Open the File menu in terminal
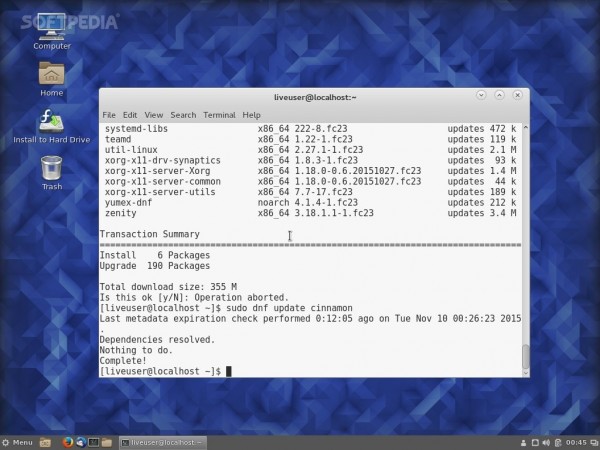Screen dimensions: 600x450 point(109,115)
